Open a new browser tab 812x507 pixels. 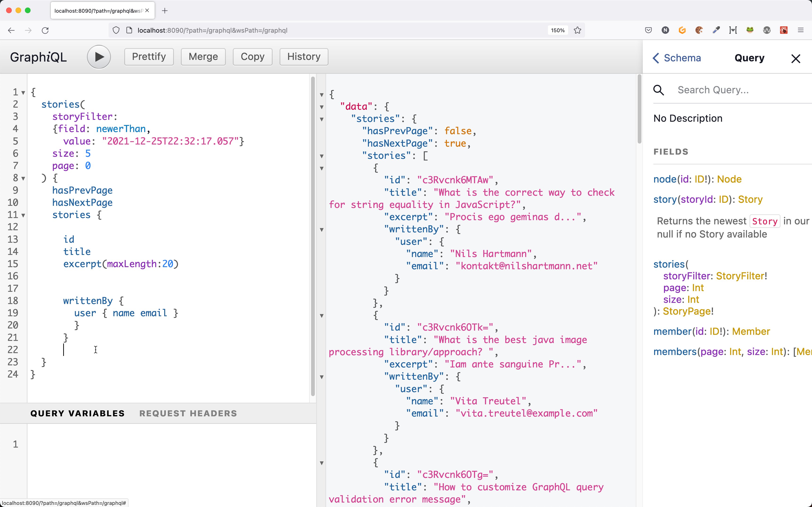pyautogui.click(x=165, y=10)
